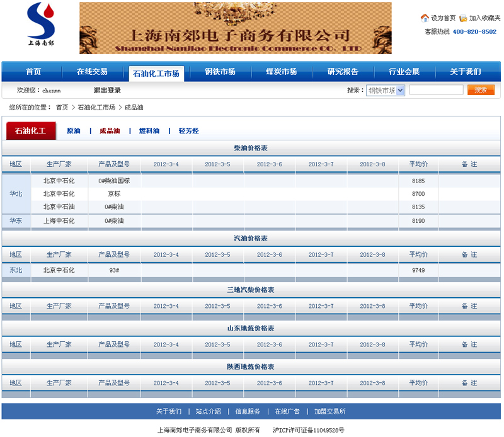The height and width of the screenshot is (437, 504).
Task: Click the 93# gasoline product cell
Action: (114, 271)
